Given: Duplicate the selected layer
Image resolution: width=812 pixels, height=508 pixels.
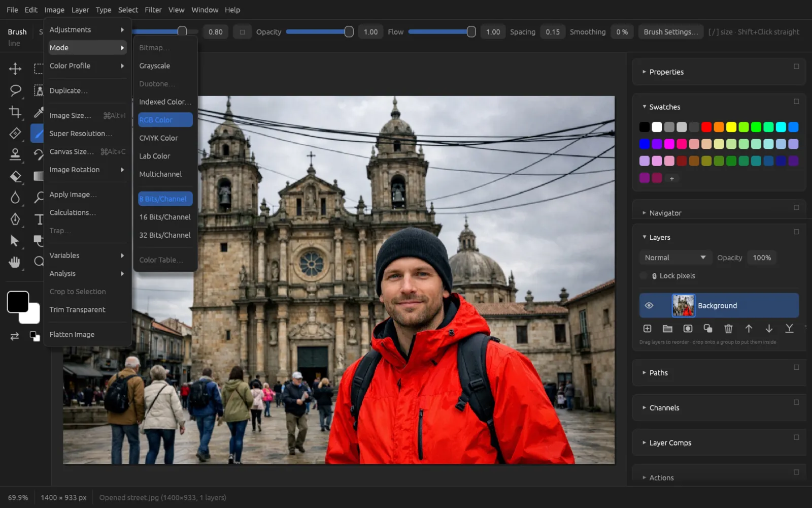Looking at the screenshot, I should (708, 329).
